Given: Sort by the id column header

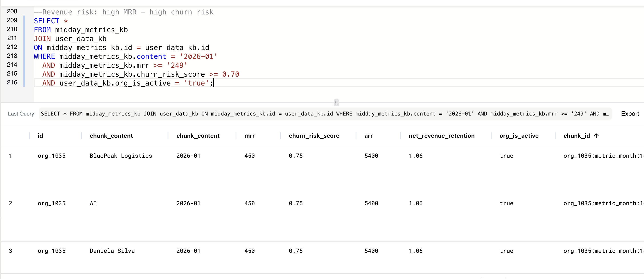Looking at the screenshot, I should 40,136.
